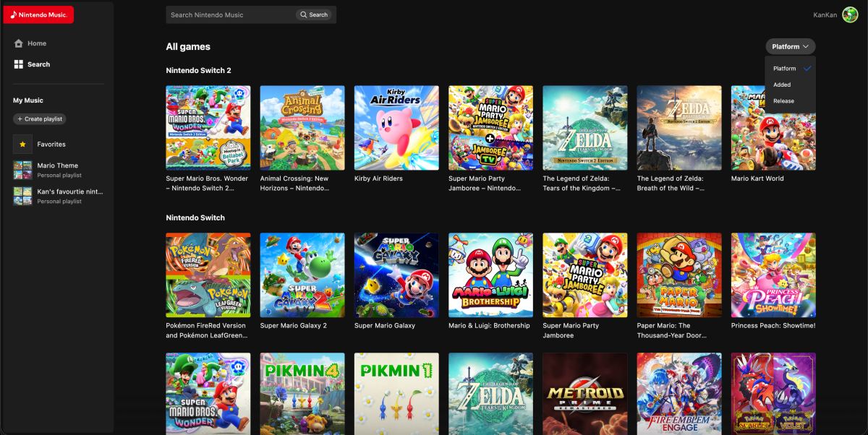Click the magnifier Search button
The image size is (868, 435).
coord(314,14)
